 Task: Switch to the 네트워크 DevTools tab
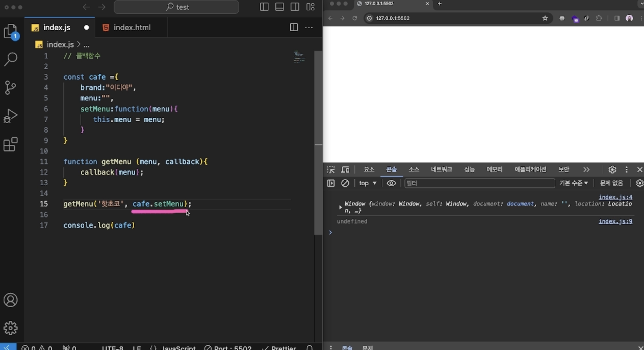[441, 170]
